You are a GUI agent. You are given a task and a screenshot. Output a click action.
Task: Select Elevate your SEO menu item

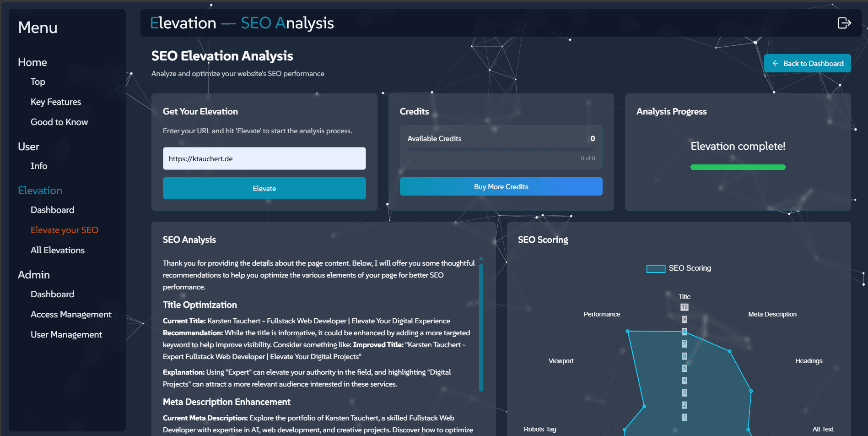pos(65,230)
